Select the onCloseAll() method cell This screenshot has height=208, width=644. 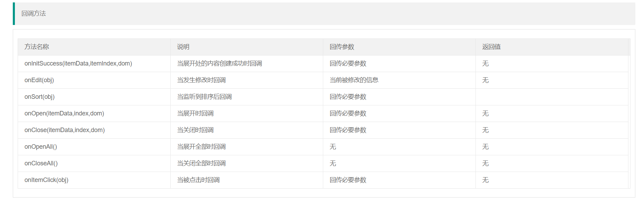(41, 163)
